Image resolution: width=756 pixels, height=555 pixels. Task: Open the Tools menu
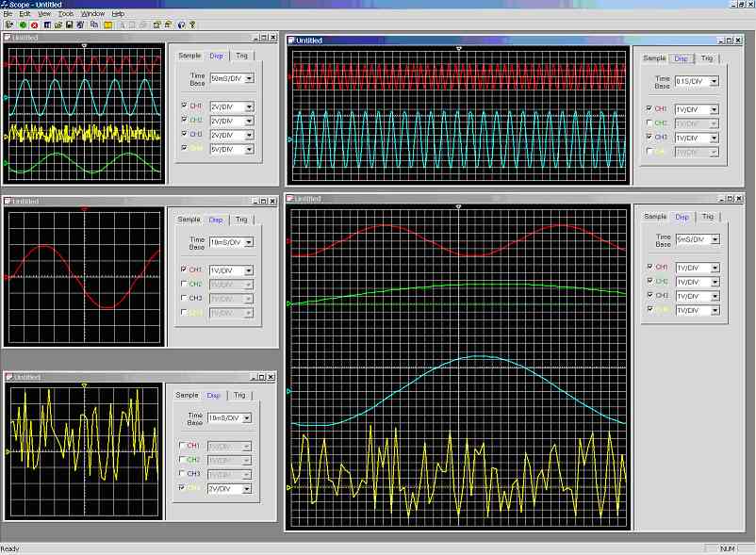coord(66,14)
